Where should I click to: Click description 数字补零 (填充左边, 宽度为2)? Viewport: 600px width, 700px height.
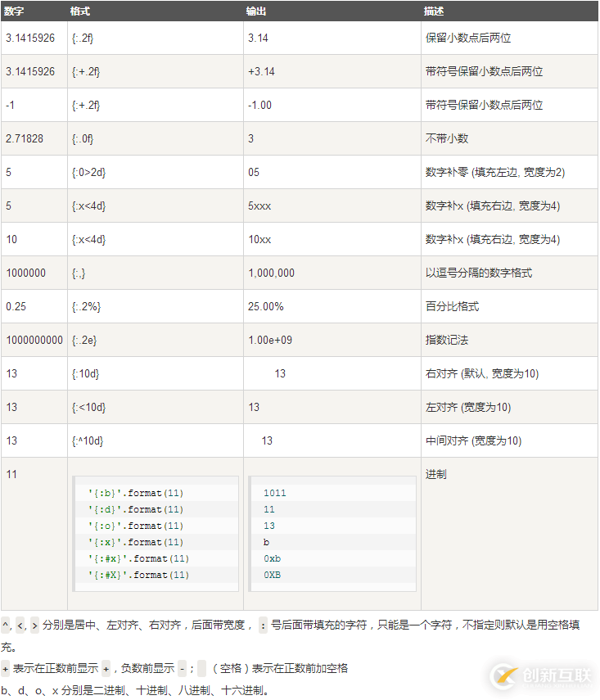[x=495, y=172]
